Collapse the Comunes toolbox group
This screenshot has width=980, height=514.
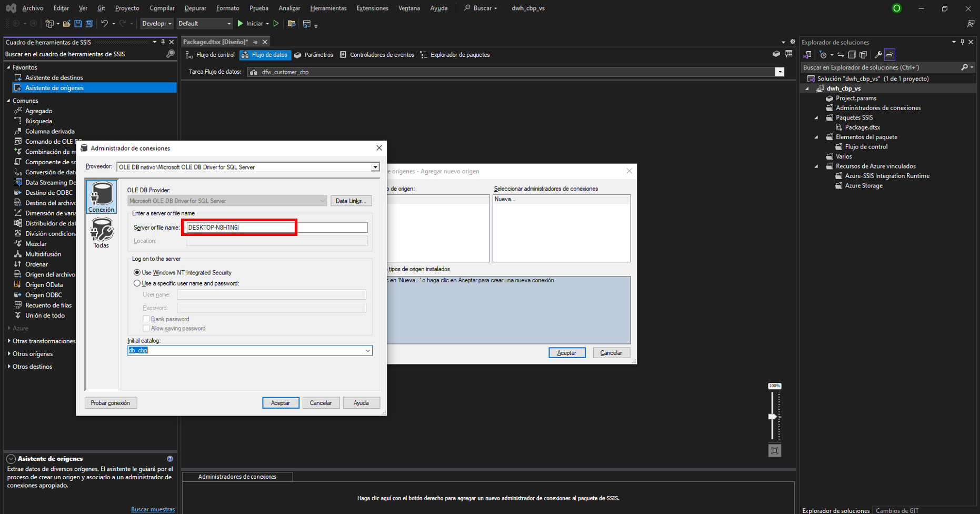point(8,101)
